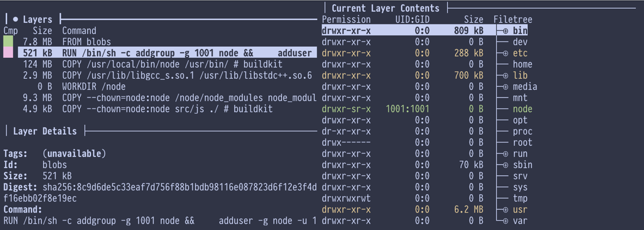The height and width of the screenshot is (230, 644).
Task: Focus the Layers pane title
Action: pyautogui.click(x=37, y=19)
